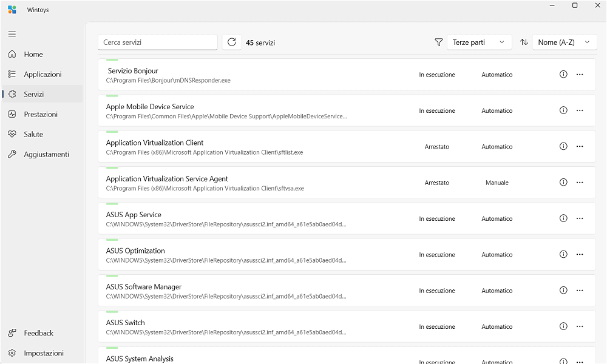The height and width of the screenshot is (364, 607).
Task: Show info for Application Virtualization Client
Action: click(x=563, y=147)
